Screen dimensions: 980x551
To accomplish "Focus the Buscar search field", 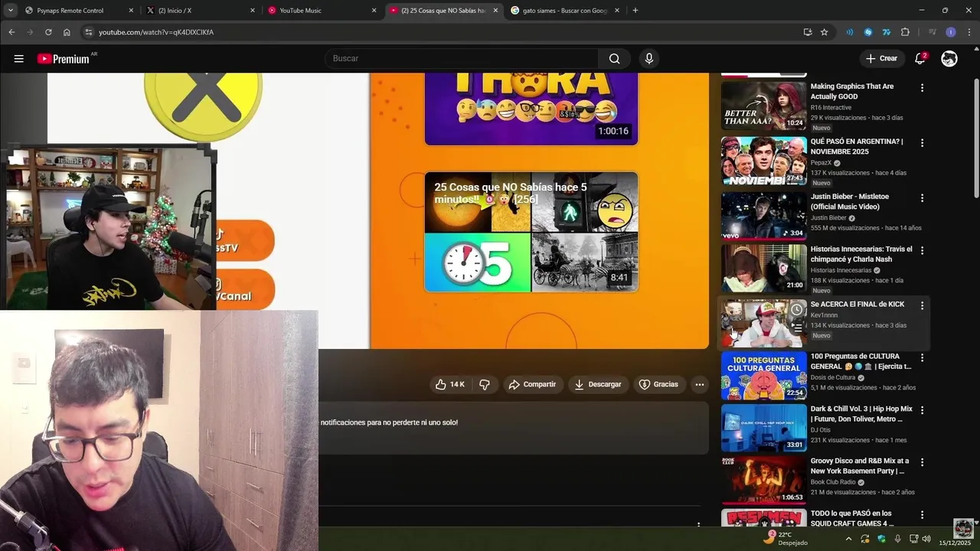I will 462,59.
